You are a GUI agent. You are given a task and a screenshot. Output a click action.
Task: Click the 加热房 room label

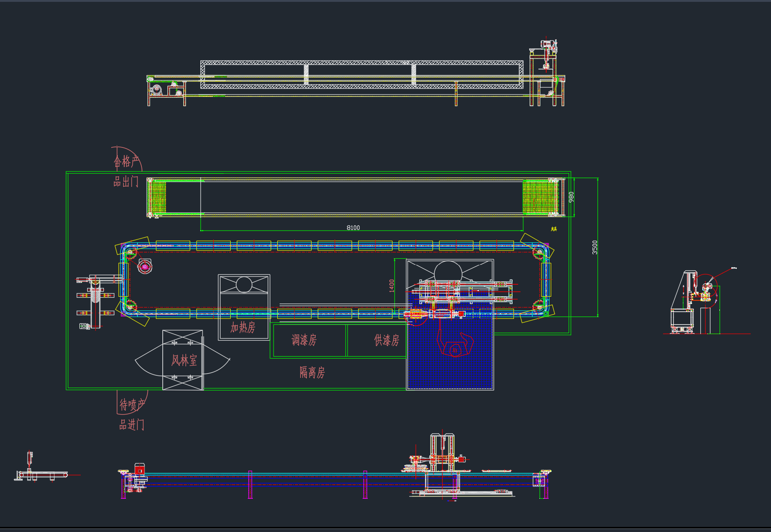point(243,328)
